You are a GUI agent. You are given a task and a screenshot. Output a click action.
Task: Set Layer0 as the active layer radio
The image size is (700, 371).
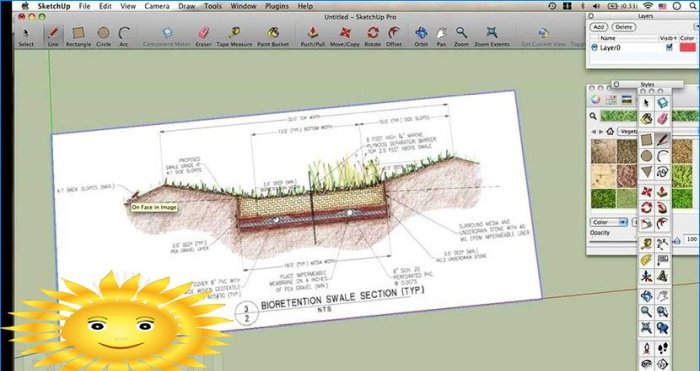pos(594,47)
